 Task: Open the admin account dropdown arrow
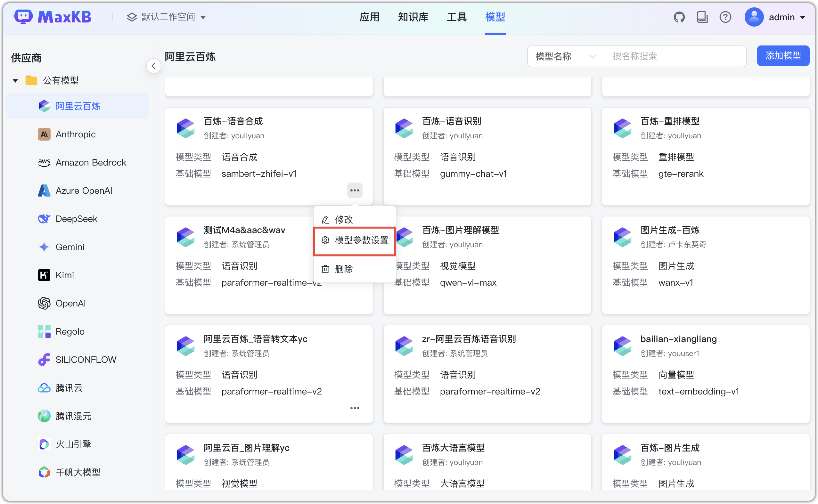pyautogui.click(x=802, y=17)
